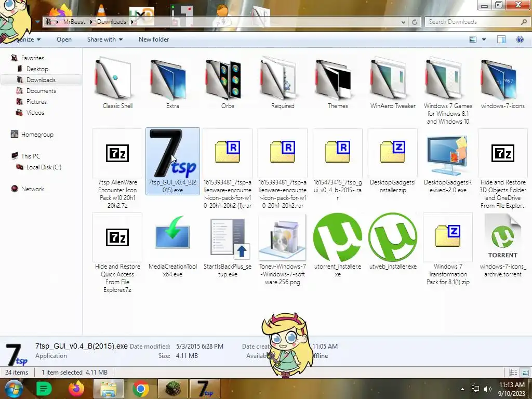Open Local Disk (C:) in navigation pane
Viewport: 532px width, 399px height.
coord(44,167)
